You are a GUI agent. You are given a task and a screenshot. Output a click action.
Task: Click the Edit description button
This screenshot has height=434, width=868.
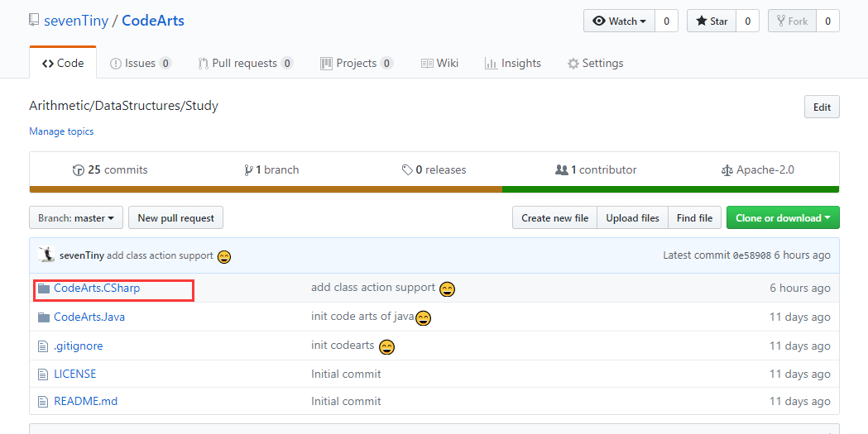(x=822, y=107)
